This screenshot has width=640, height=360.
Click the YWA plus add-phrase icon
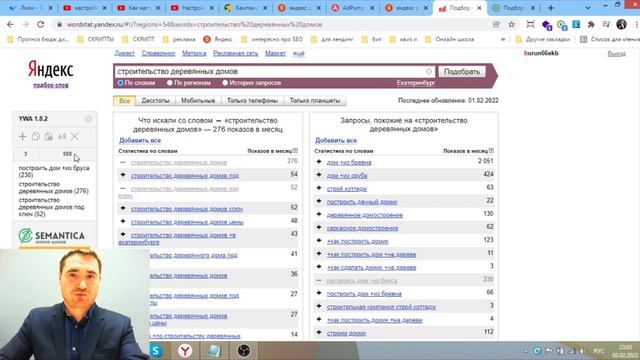[x=22, y=137]
